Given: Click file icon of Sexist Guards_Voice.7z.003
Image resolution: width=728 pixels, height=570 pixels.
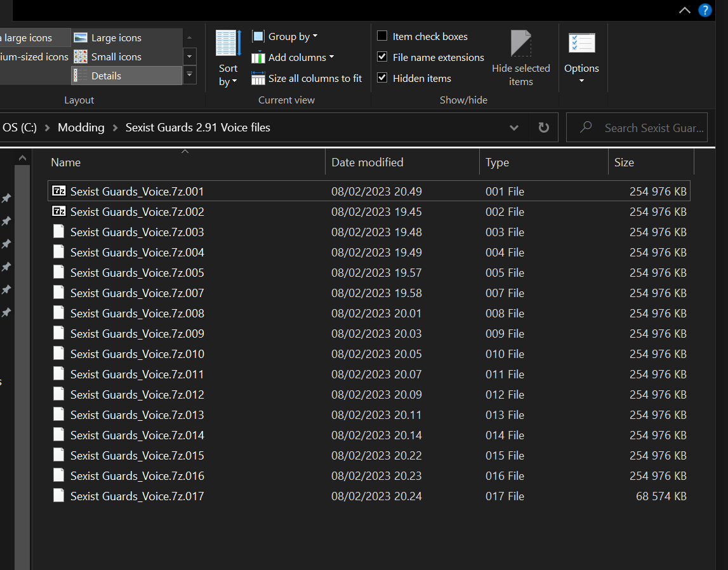Looking at the screenshot, I should [58, 231].
